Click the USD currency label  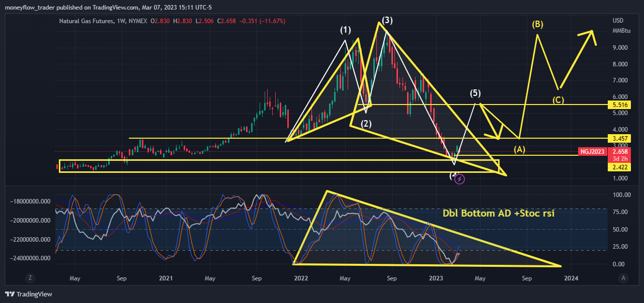[617, 21]
